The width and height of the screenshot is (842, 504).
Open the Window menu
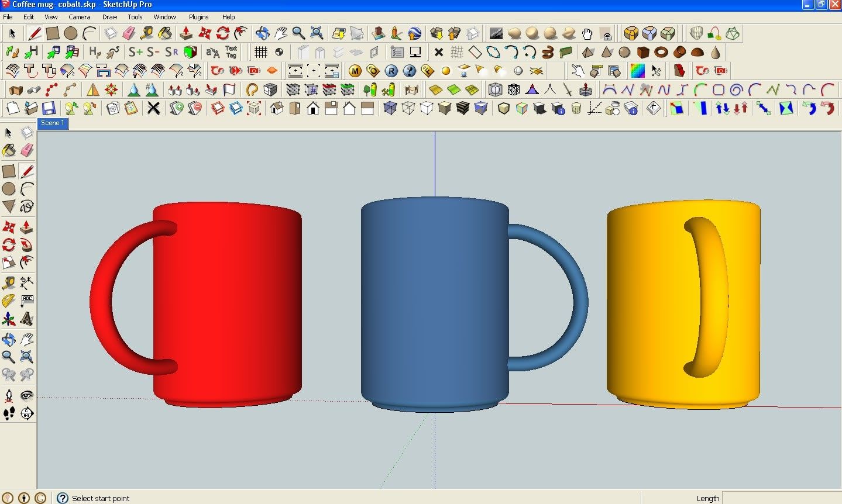pos(164,17)
